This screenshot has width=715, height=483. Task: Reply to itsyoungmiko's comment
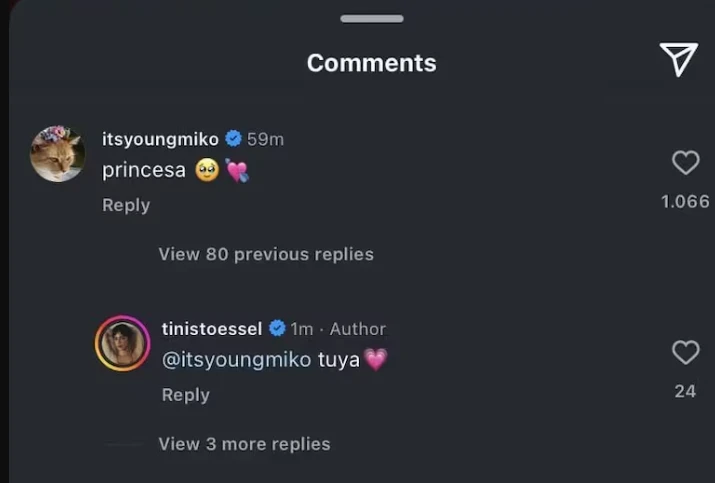pyautogui.click(x=126, y=205)
